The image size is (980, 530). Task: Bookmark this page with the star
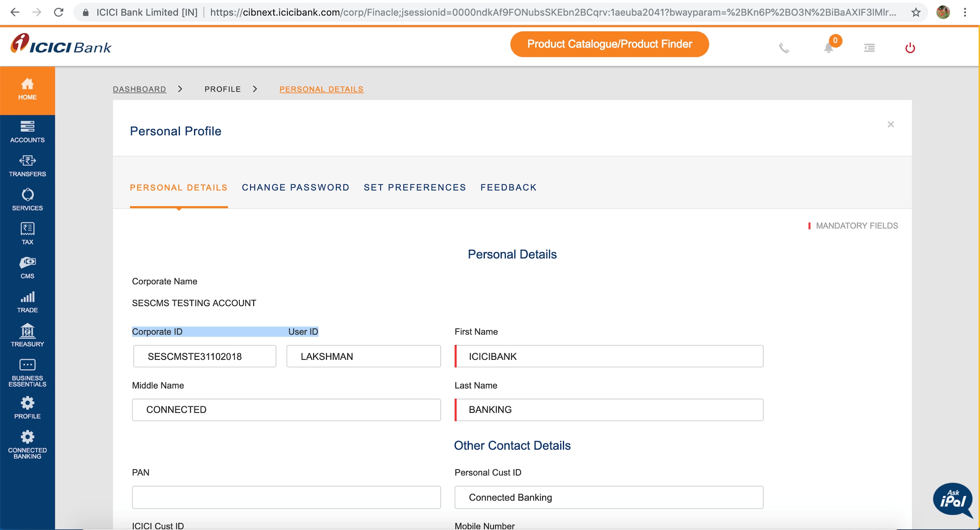click(x=916, y=13)
